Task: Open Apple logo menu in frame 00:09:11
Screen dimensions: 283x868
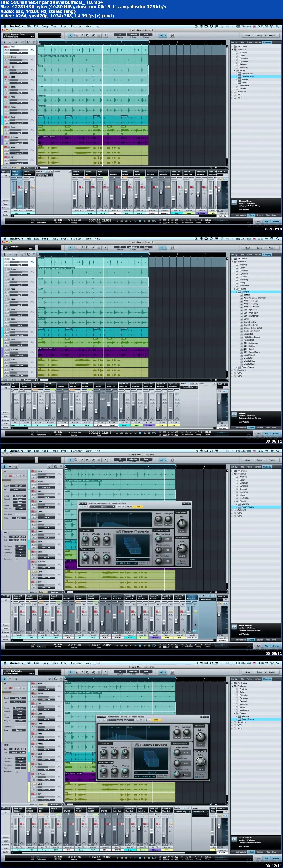Action: tap(5, 451)
